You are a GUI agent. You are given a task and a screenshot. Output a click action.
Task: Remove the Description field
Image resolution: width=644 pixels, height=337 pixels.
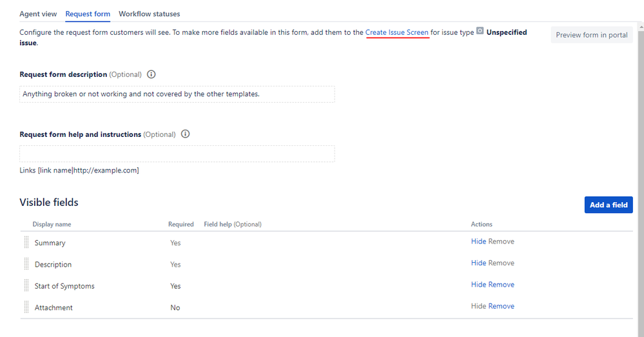[x=502, y=263]
